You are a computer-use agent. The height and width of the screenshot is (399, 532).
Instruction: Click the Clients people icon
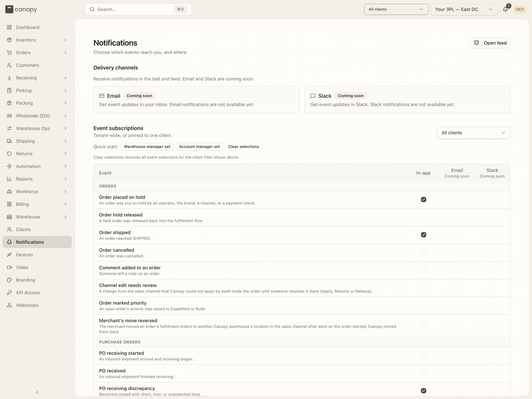coord(9,229)
